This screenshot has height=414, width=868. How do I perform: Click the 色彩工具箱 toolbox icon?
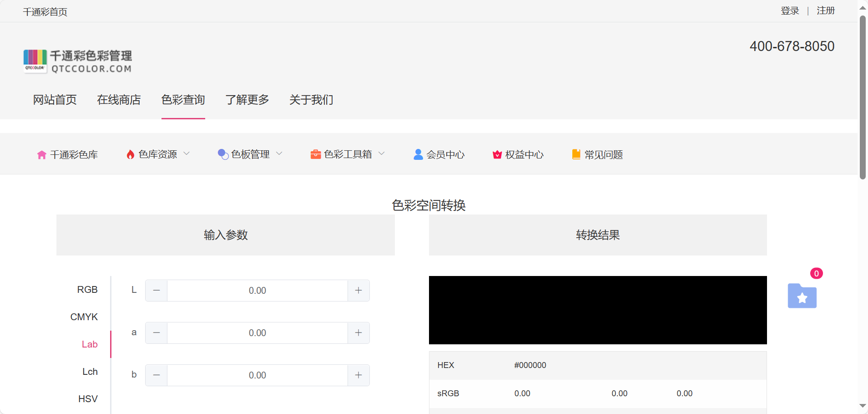(x=316, y=155)
